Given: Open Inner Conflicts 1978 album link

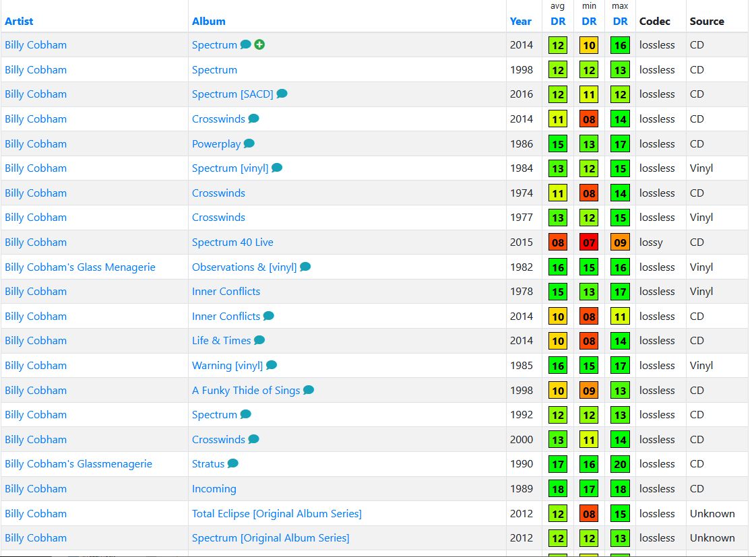Looking at the screenshot, I should point(226,292).
